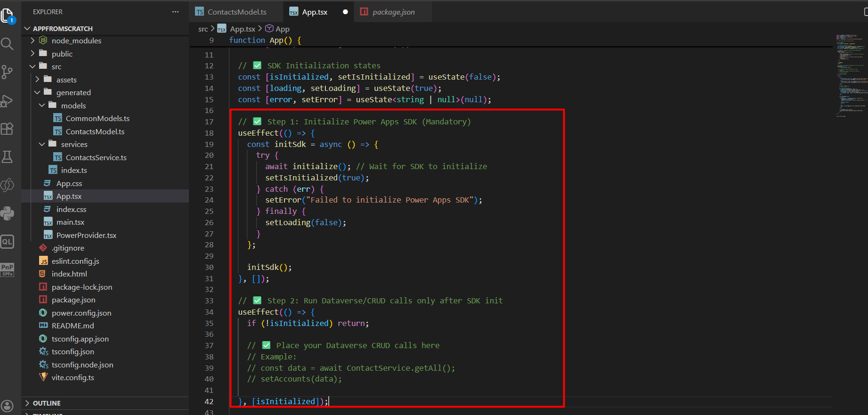Screen dimensions: 868x415
Task: Open the Run and Debug view
Action: pos(7,101)
